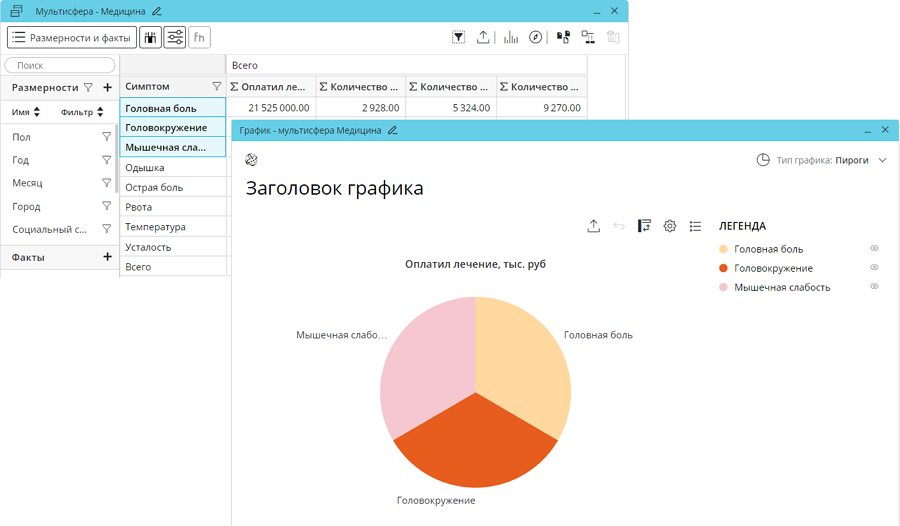Select the Город dimension
The width and height of the screenshot is (900, 526).
[x=27, y=206]
